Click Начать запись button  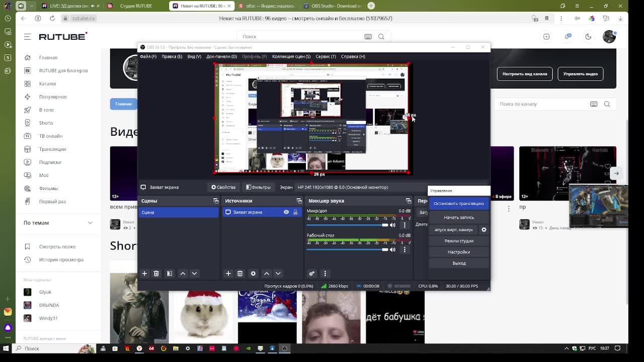click(x=459, y=218)
